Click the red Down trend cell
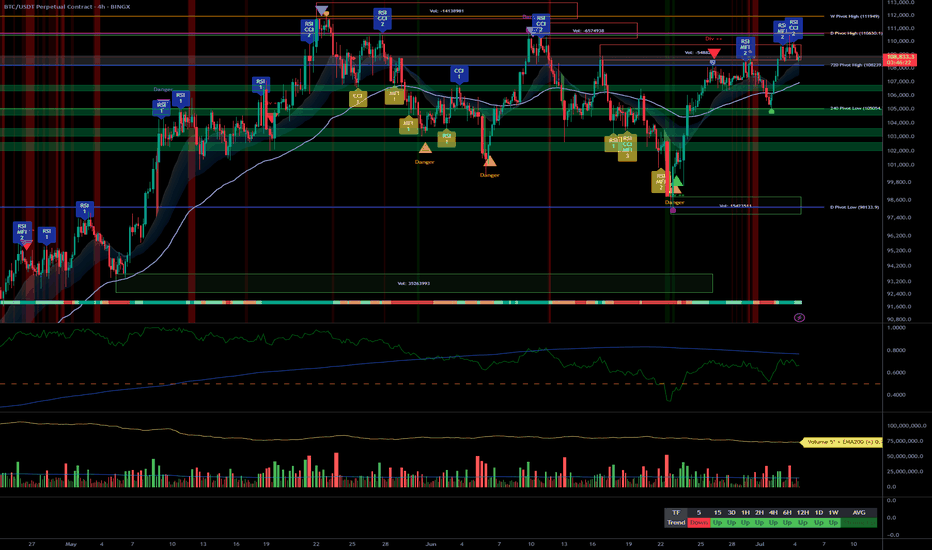 (x=699, y=523)
